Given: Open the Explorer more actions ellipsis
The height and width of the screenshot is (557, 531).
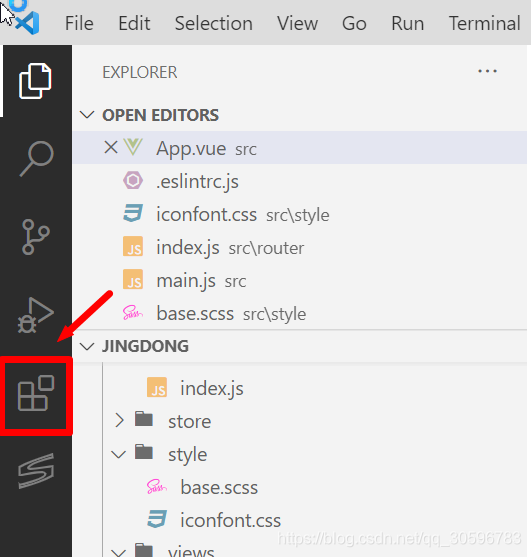Looking at the screenshot, I should click(x=487, y=71).
